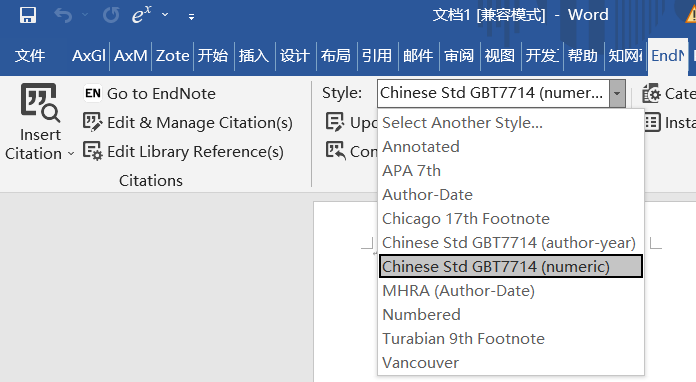Image resolution: width=696 pixels, height=382 pixels.
Task: Switch to the AxGl ribbon tab
Action: (89, 56)
